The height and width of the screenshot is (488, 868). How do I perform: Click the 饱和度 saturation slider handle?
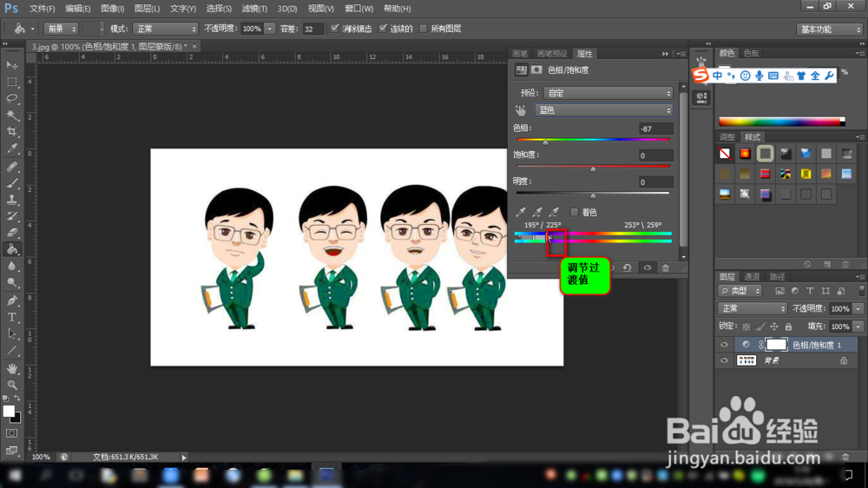pos(593,169)
